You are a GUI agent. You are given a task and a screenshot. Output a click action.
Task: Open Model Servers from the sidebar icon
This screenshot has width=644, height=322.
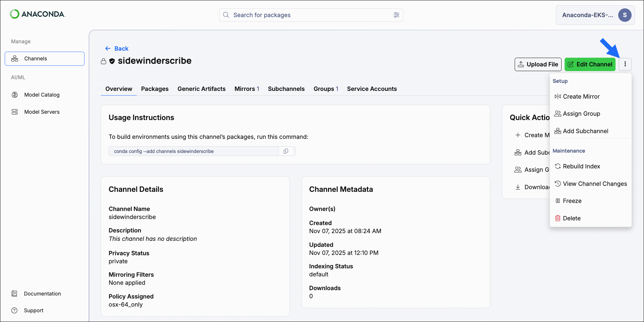15,111
